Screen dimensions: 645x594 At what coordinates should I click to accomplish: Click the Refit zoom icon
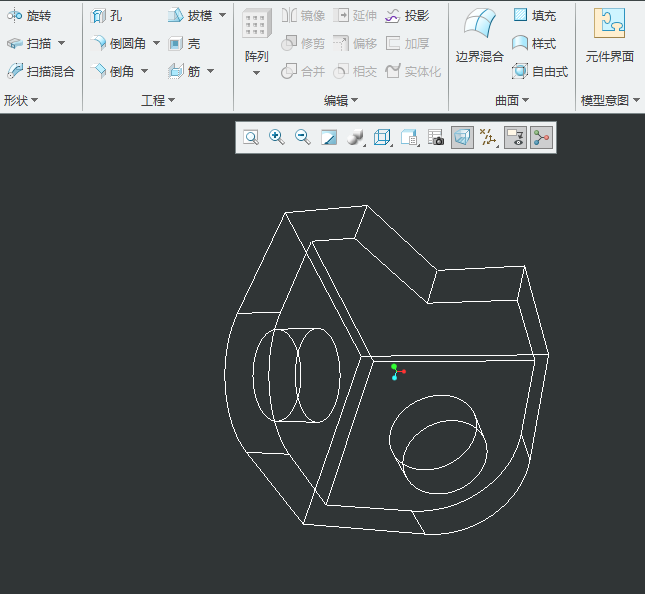(251, 137)
